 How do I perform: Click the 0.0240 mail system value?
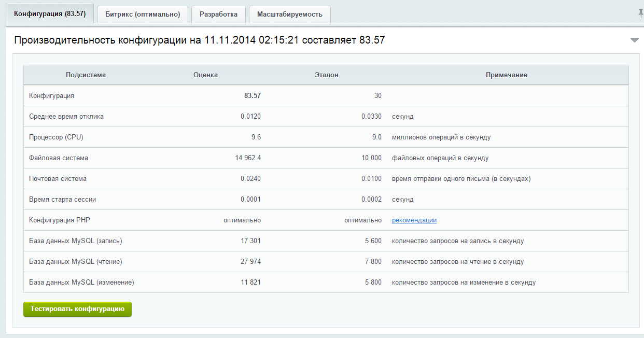pyautogui.click(x=251, y=179)
